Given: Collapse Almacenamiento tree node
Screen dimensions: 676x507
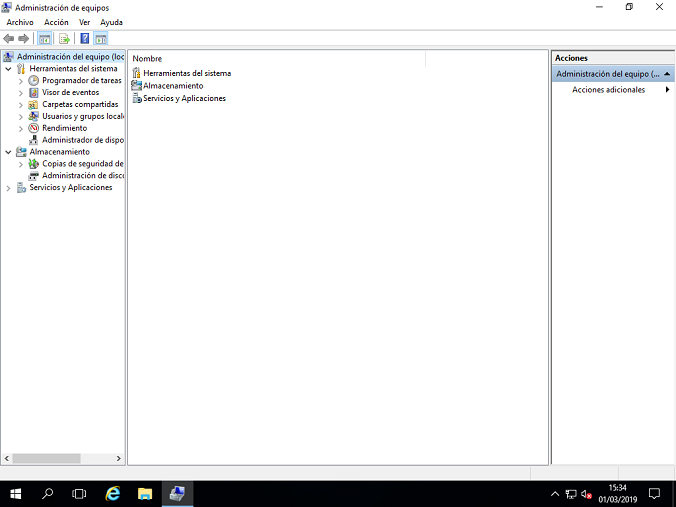Looking at the screenshot, I should pyautogui.click(x=8, y=152).
